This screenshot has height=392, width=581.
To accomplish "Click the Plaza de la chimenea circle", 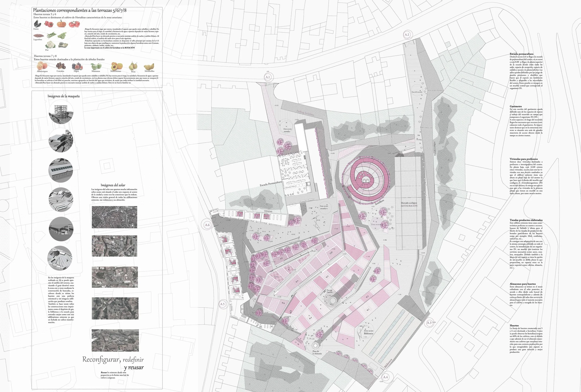I will pyautogui.click(x=316, y=346).
